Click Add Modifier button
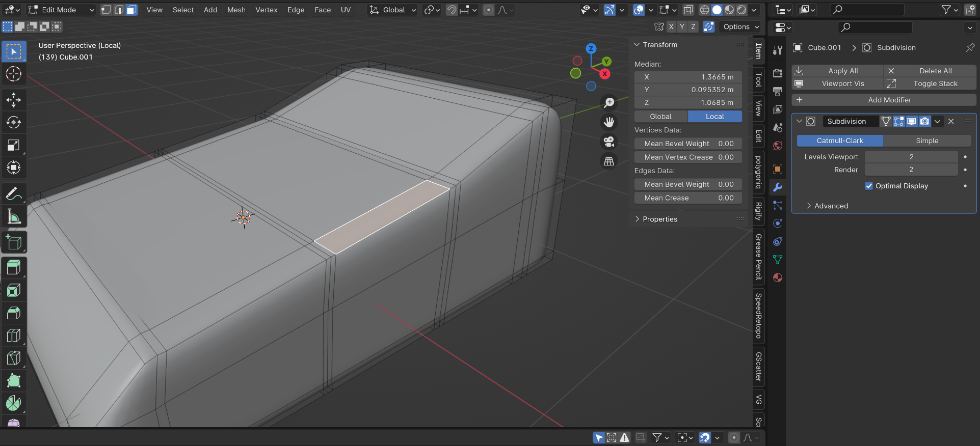This screenshot has width=980, height=446. click(x=884, y=100)
